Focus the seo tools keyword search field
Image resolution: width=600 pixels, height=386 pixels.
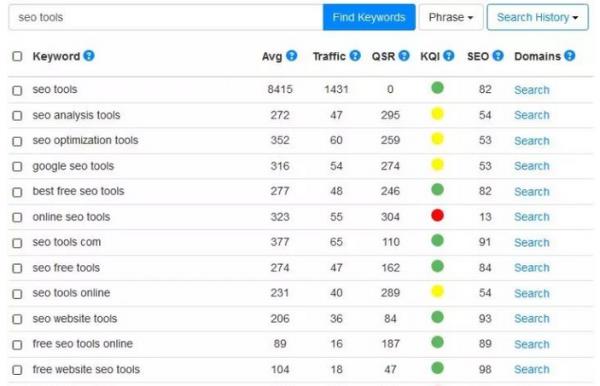click(x=166, y=17)
